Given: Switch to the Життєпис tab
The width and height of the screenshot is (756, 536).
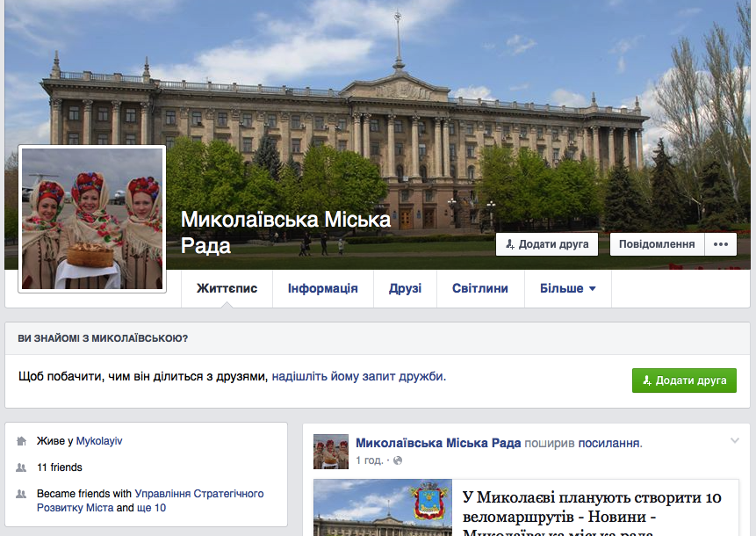Looking at the screenshot, I should (x=227, y=288).
